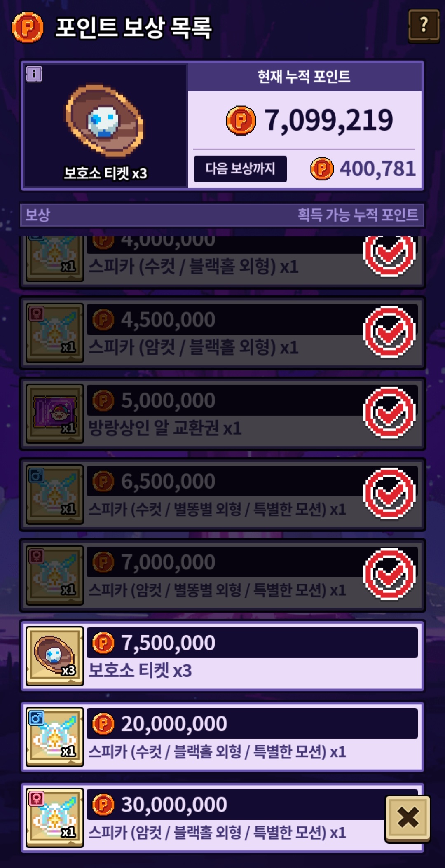Select the 20,000,000 male Spika reward icon
445x868 pixels.
tap(55, 737)
